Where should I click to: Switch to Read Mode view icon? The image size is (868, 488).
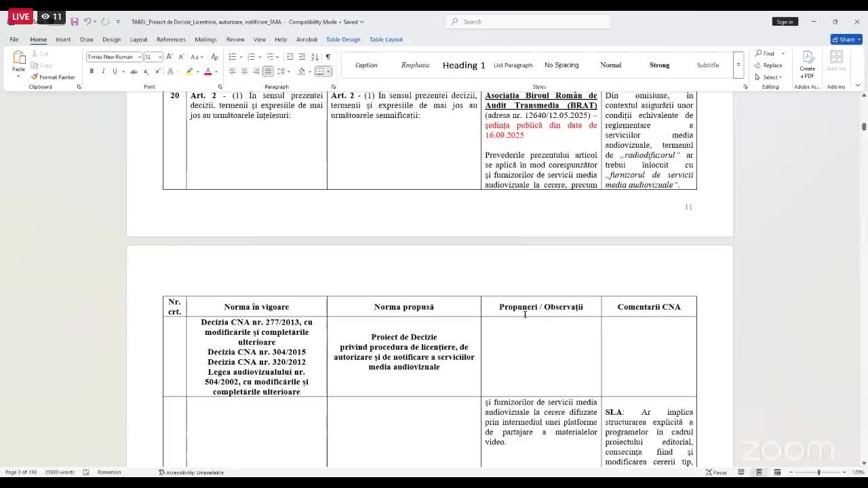coord(741,472)
